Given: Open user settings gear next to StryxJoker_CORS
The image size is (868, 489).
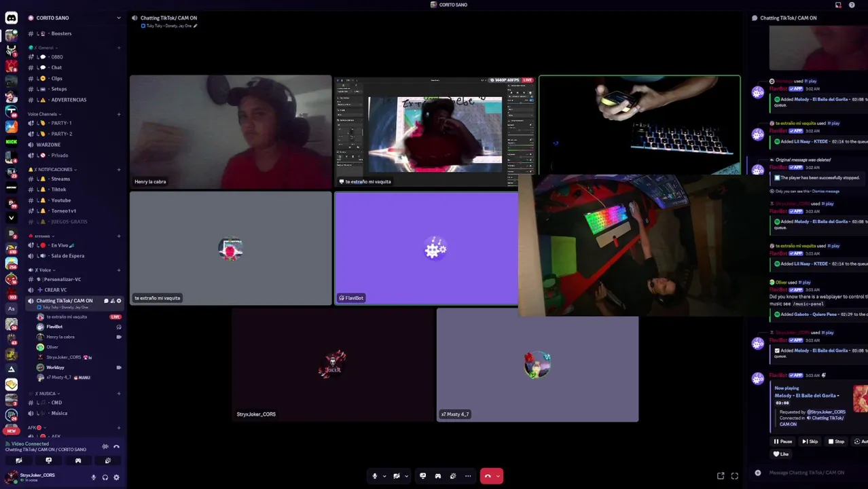Looking at the screenshot, I should 116,477.
